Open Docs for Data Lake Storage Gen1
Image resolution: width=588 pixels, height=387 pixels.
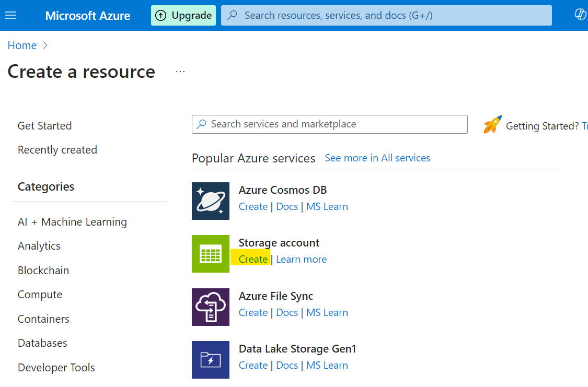tap(287, 365)
